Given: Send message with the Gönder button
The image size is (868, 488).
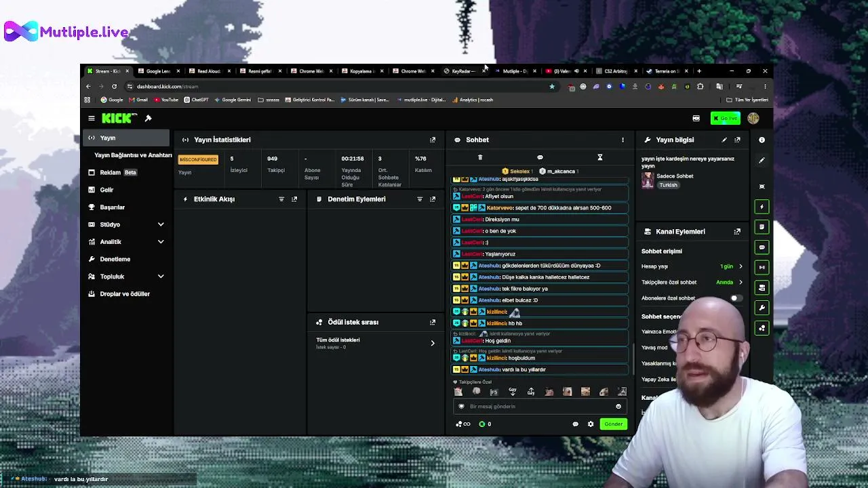Looking at the screenshot, I should [613, 424].
